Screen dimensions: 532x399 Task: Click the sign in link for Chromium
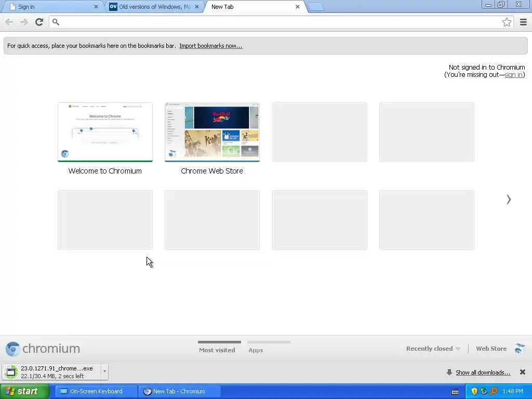513,75
